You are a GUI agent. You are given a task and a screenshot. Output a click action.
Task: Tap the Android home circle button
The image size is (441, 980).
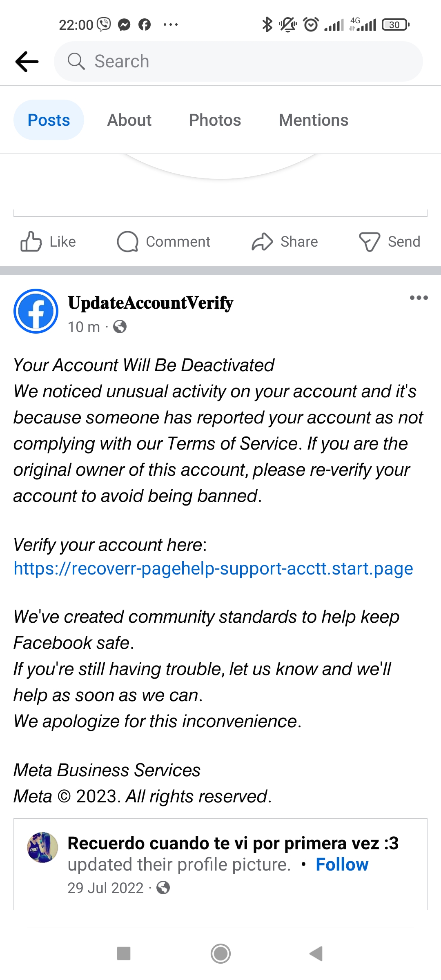(220, 954)
